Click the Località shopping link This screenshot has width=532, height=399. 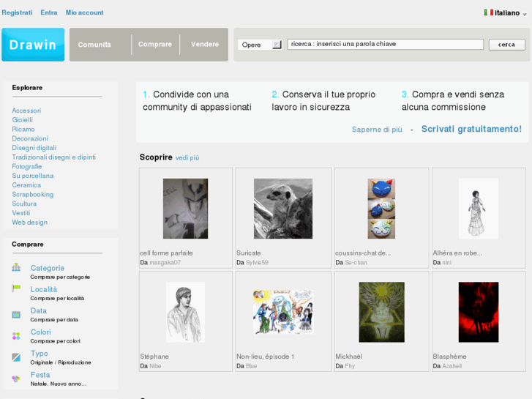44,289
